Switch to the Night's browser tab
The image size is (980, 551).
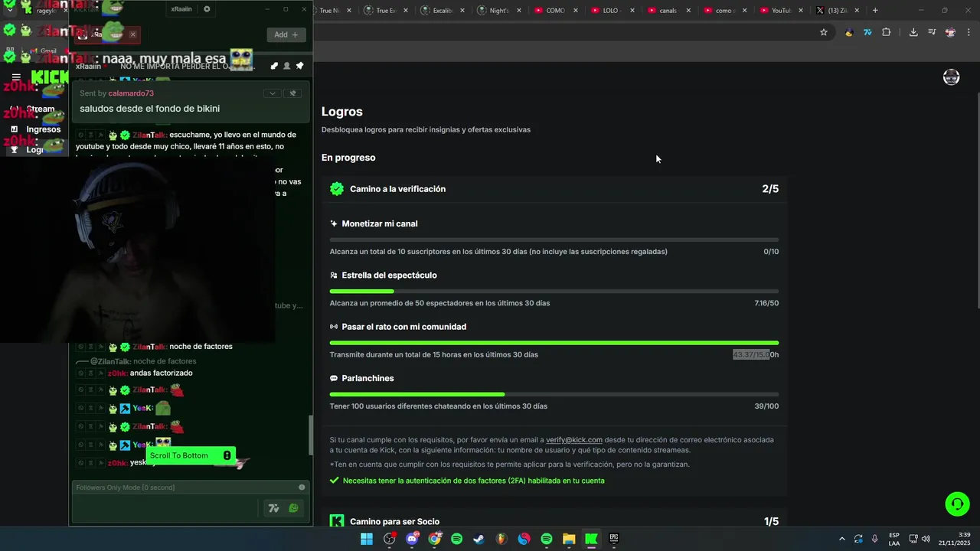click(x=501, y=10)
